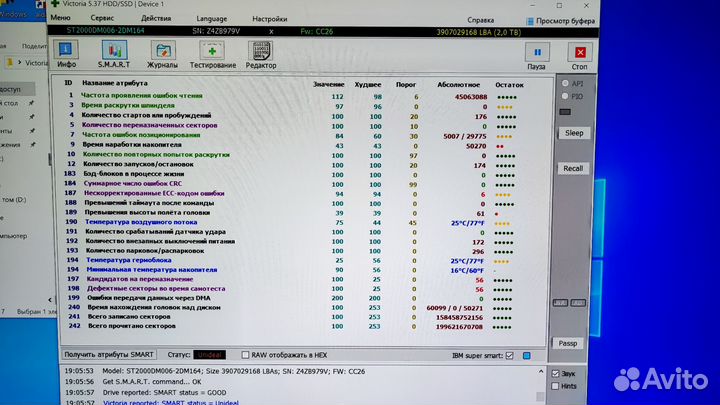
Task: Click the Просмотр буфера icon
Action: click(x=530, y=19)
